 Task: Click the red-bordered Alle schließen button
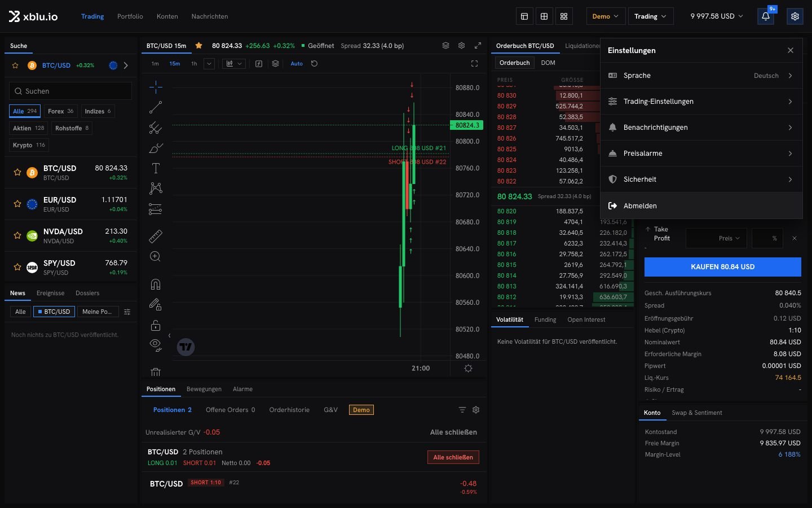click(x=453, y=457)
